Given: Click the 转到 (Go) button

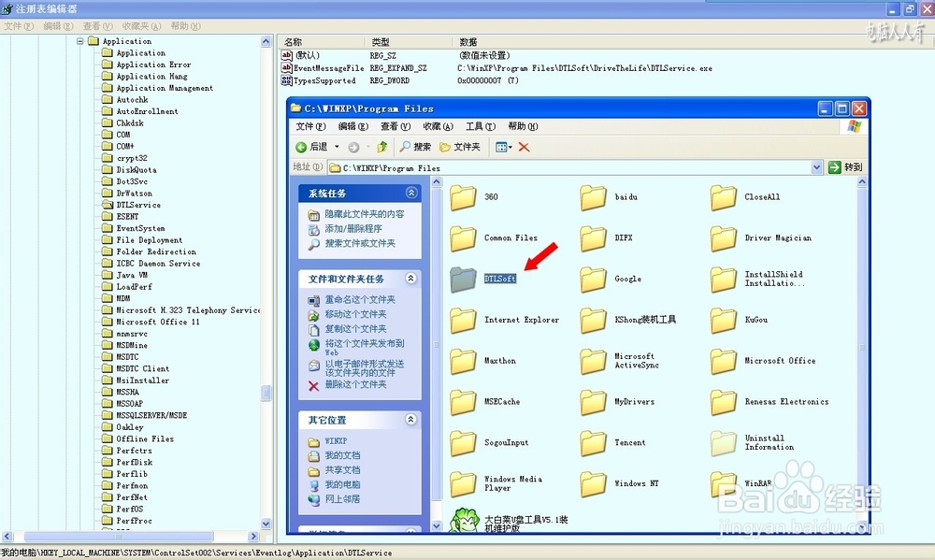Looking at the screenshot, I should point(845,167).
